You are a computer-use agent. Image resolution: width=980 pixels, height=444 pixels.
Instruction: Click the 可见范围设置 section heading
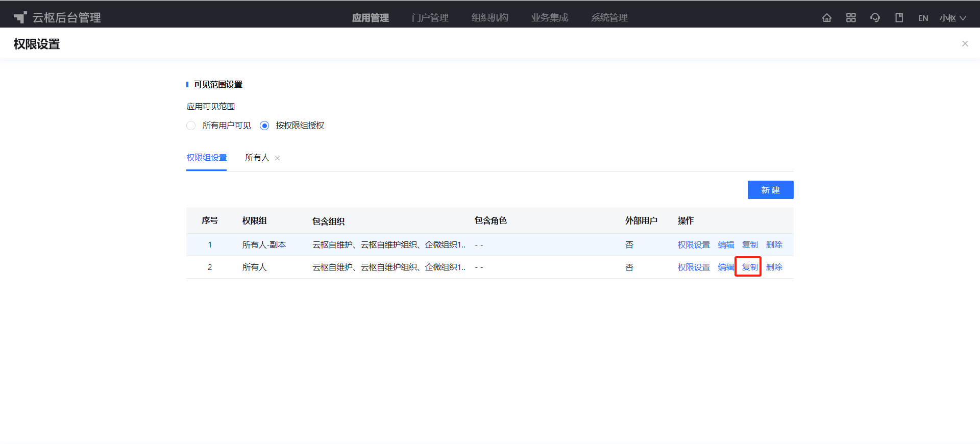pyautogui.click(x=218, y=85)
